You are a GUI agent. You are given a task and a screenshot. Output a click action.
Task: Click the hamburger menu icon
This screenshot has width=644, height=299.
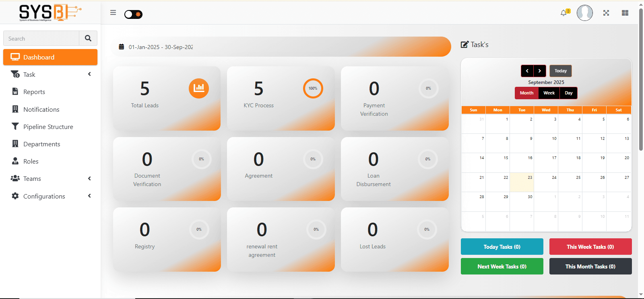tap(113, 13)
